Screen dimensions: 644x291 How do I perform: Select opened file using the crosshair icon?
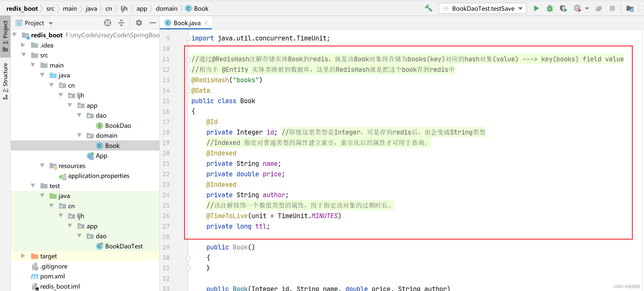[107, 23]
